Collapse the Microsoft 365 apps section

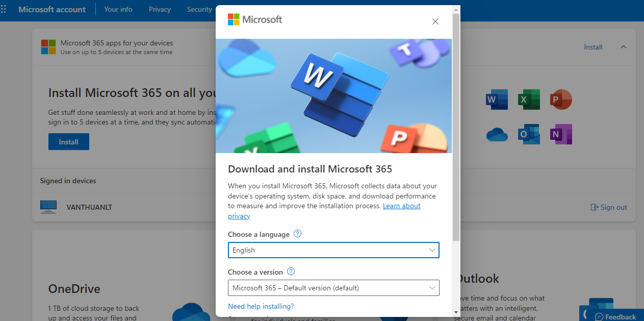point(623,47)
